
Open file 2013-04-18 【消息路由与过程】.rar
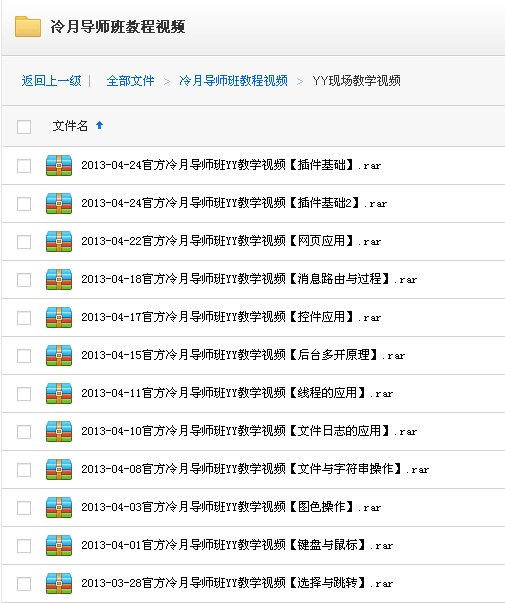point(249,279)
